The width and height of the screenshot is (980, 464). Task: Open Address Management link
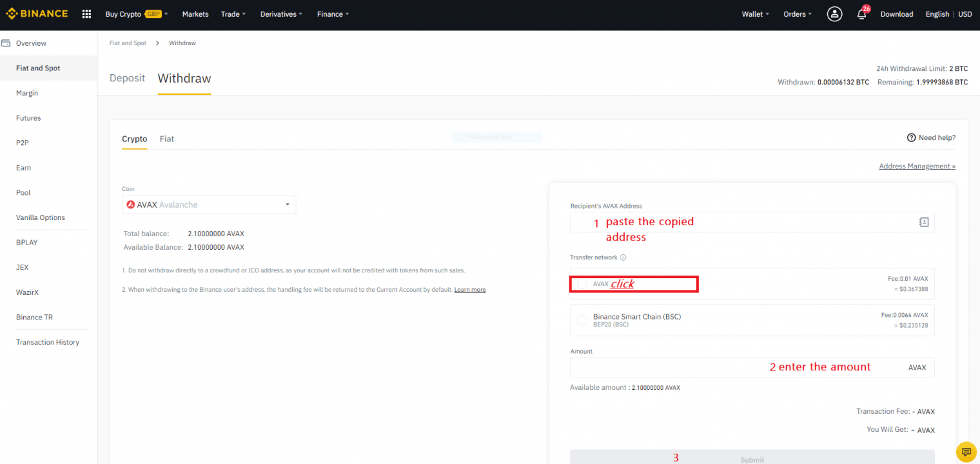click(917, 166)
